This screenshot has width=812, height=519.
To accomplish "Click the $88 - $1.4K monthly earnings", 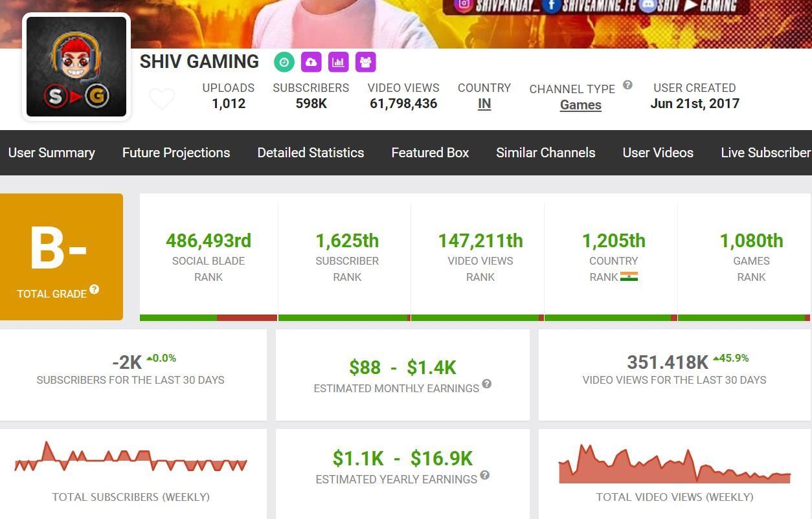I will (403, 368).
